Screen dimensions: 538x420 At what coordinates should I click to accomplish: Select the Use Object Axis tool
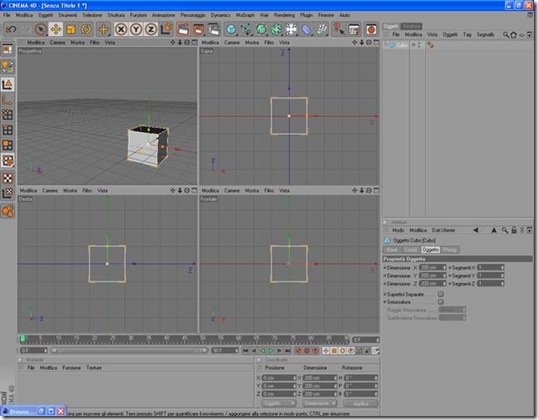pos(8,100)
